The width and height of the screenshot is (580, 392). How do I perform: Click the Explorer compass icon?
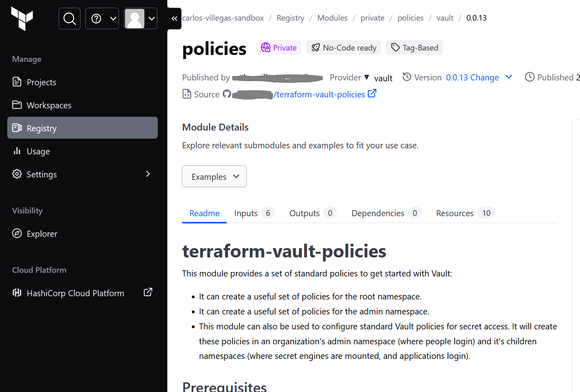click(17, 233)
